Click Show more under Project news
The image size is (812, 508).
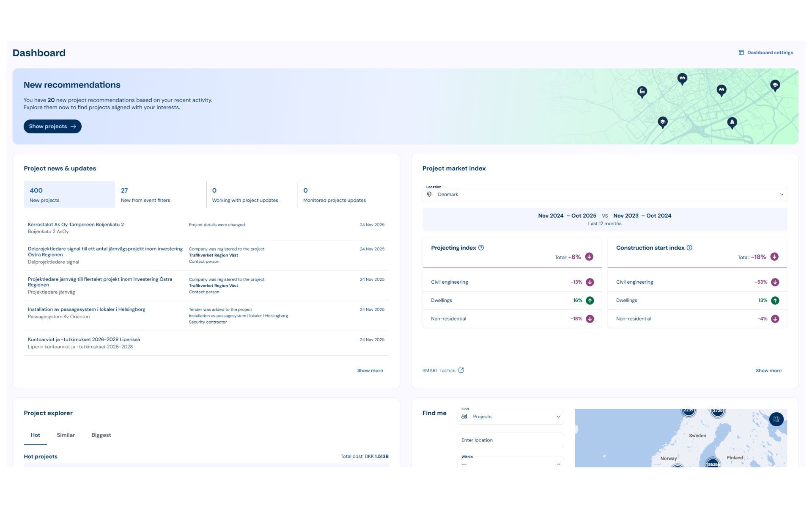(370, 370)
